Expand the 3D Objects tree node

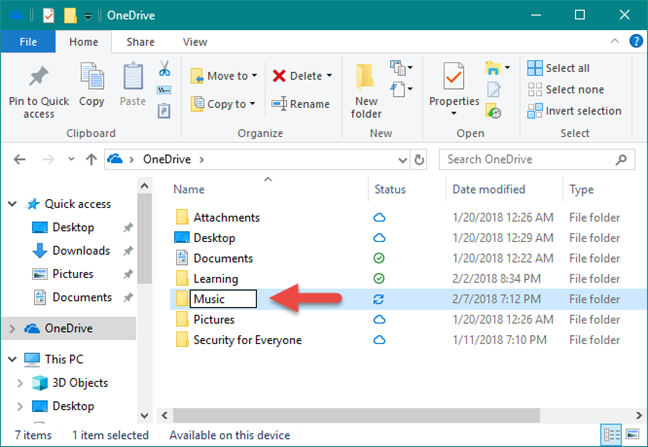pos(19,383)
